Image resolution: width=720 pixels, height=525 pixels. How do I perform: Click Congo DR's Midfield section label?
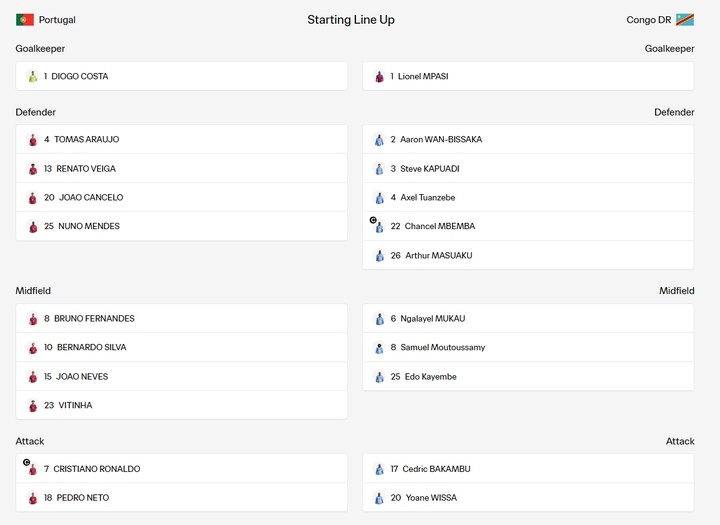677,291
